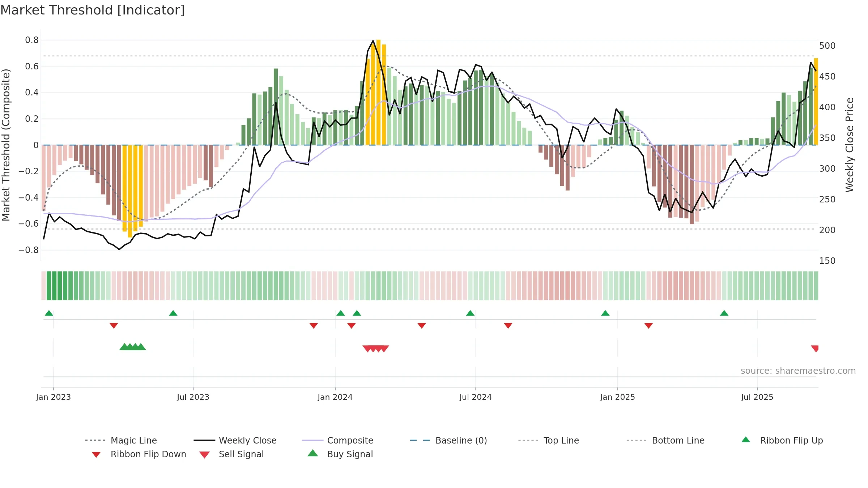Toggle the Bottom Line legend entry

point(665,440)
